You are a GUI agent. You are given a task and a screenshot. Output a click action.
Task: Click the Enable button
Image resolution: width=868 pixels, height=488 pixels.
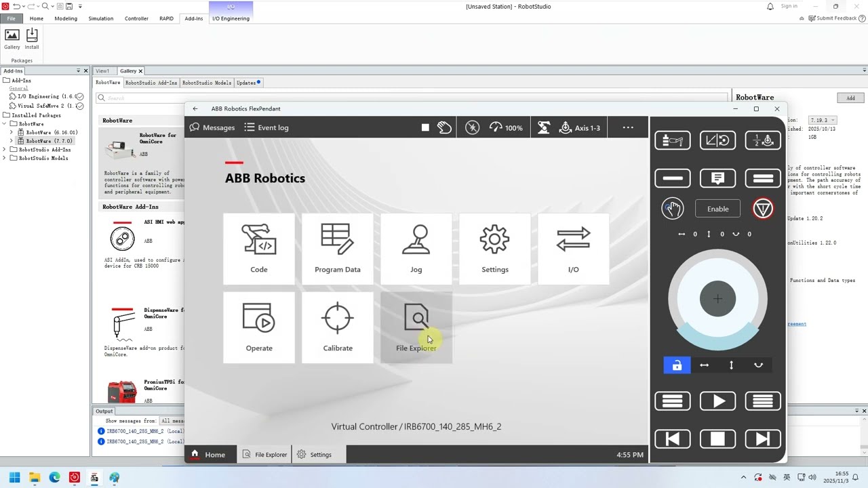[717, 209]
